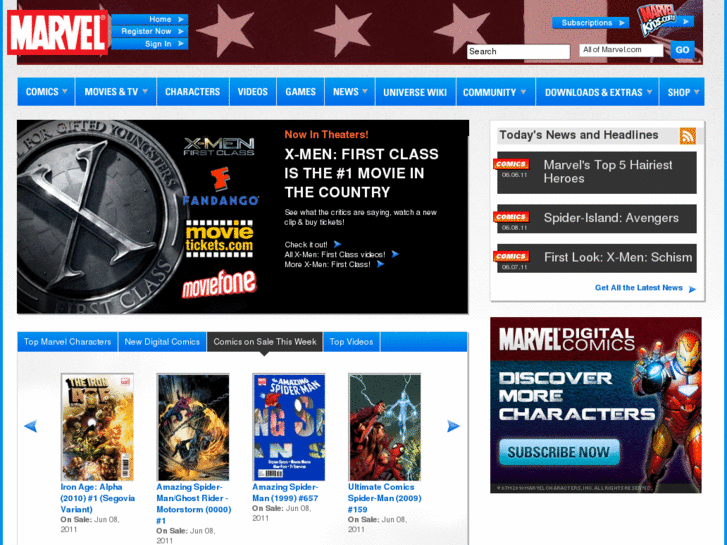Open More X-Men: First Class link

tap(327, 264)
